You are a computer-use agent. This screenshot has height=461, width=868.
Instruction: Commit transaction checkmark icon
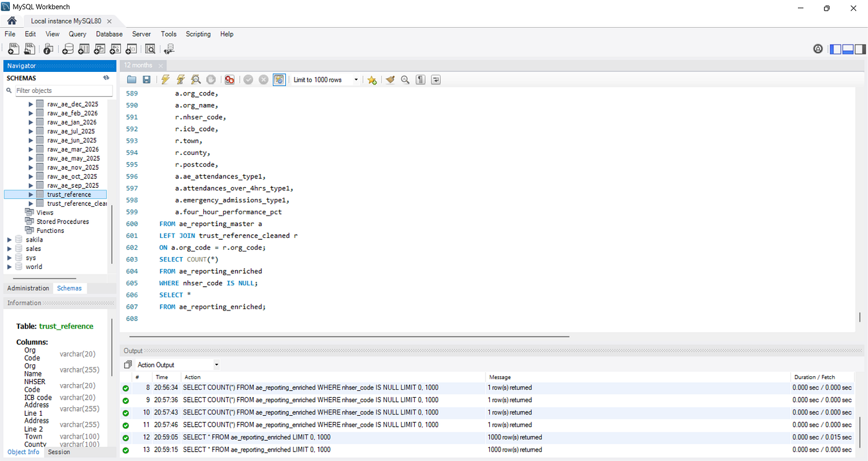248,80
